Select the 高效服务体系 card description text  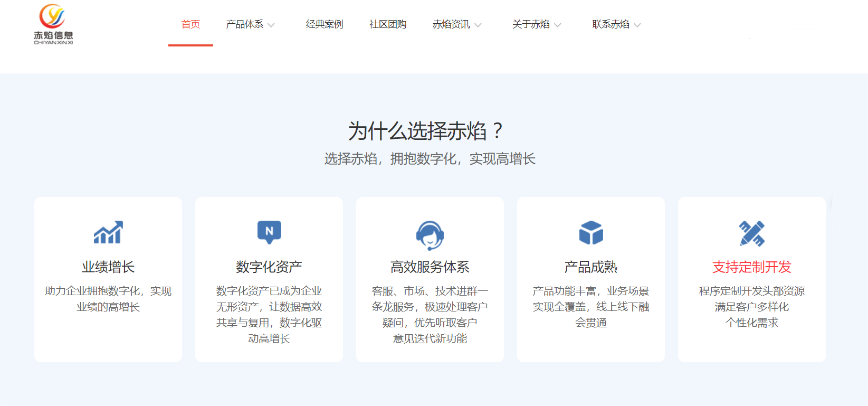(430, 315)
